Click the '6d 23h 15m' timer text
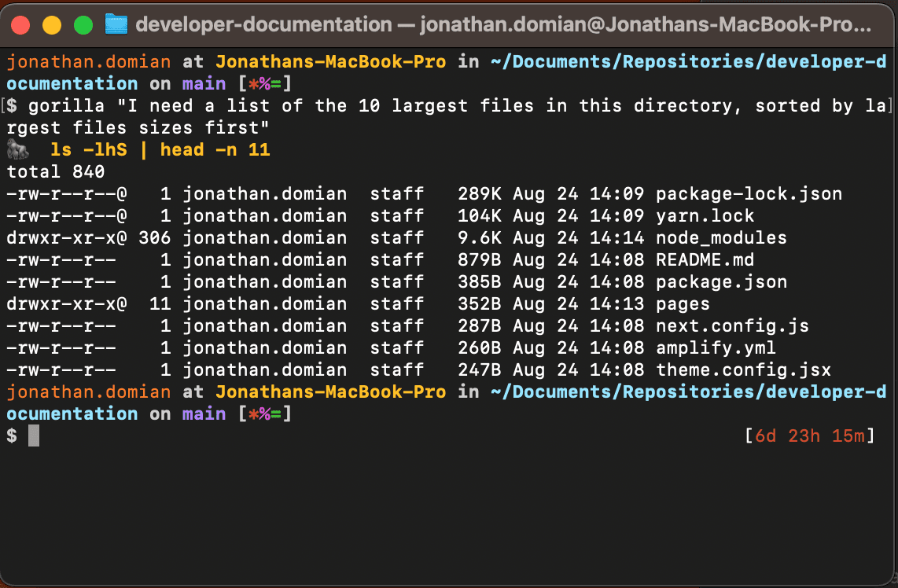This screenshot has width=898, height=588. click(809, 435)
